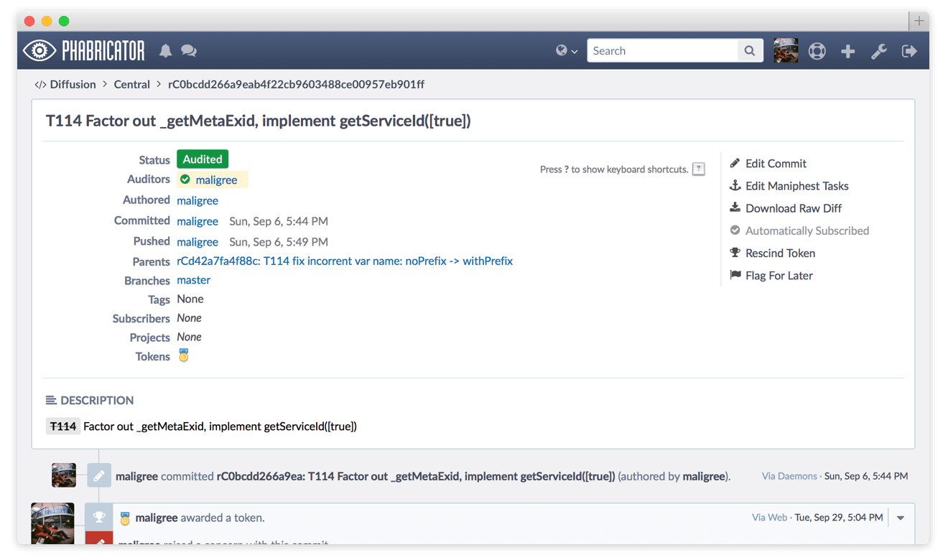Screen dimensions: 948x560
Task: Click the search magnifier button
Action: click(x=750, y=50)
